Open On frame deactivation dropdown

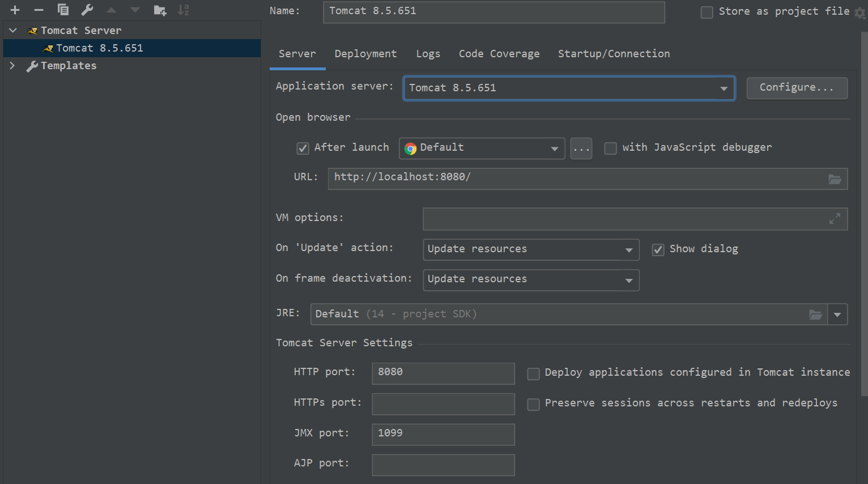point(531,280)
